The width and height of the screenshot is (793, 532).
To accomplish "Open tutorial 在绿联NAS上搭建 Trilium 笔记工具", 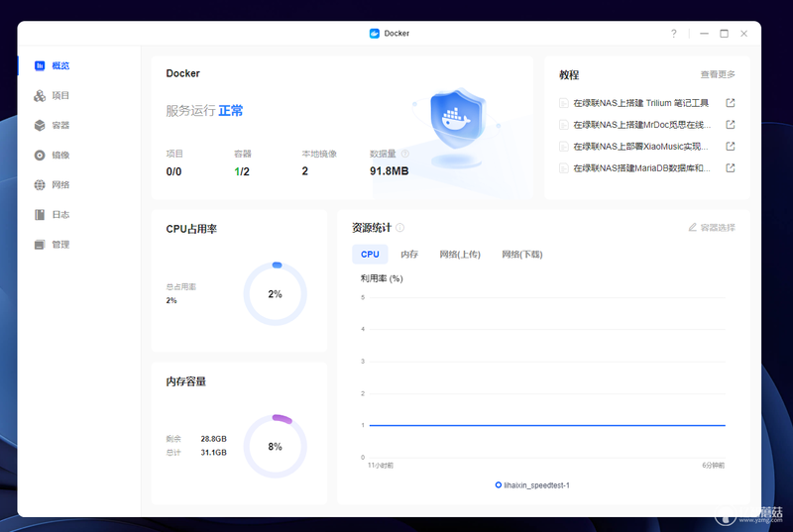I will click(x=640, y=103).
